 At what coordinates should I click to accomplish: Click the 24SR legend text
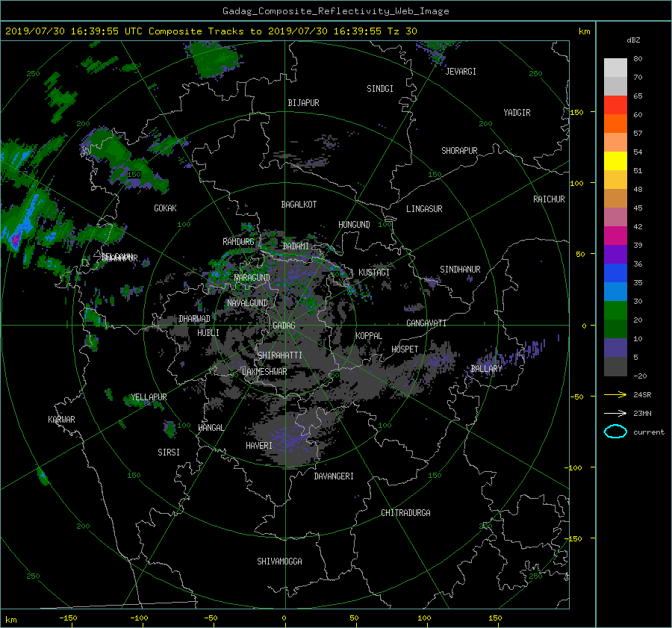642,395
